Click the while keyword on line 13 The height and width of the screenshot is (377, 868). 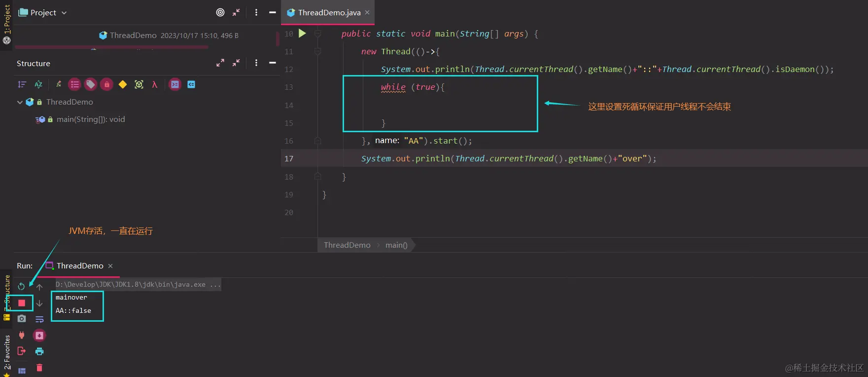pos(393,87)
